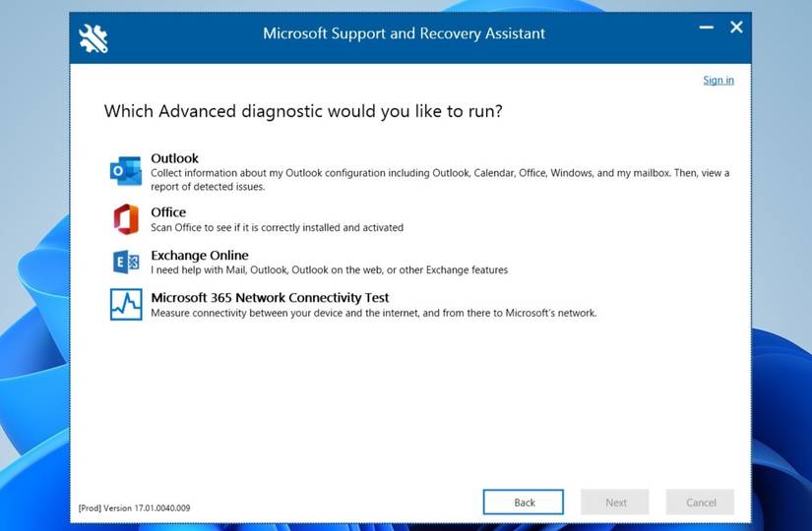Go to previous step with Back button
812x531 pixels.
(x=524, y=502)
